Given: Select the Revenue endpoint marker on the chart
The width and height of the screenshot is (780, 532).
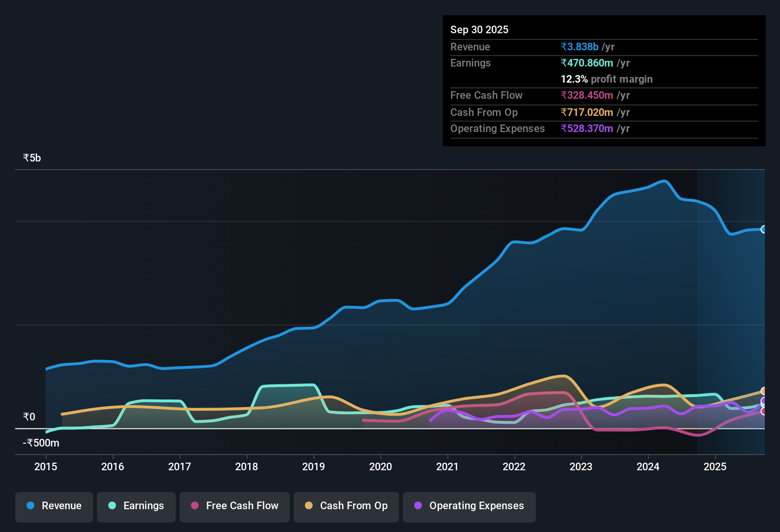Looking at the screenshot, I should pos(763,229).
